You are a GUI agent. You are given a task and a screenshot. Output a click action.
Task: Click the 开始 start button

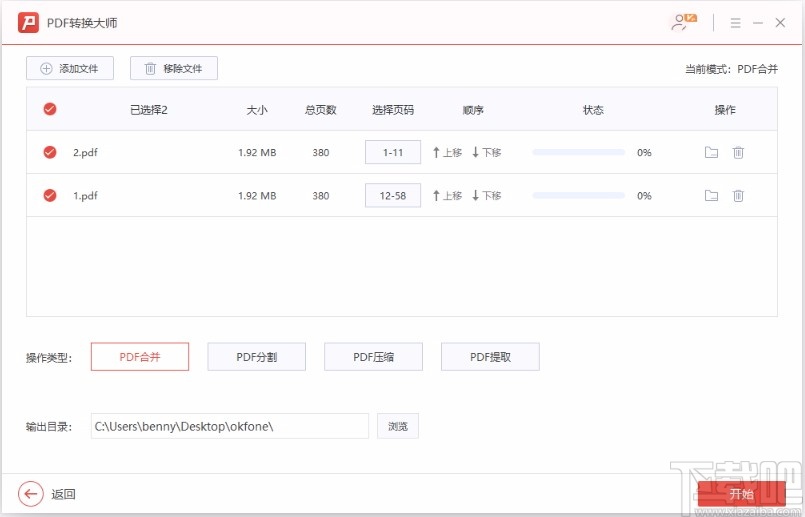[741, 494]
